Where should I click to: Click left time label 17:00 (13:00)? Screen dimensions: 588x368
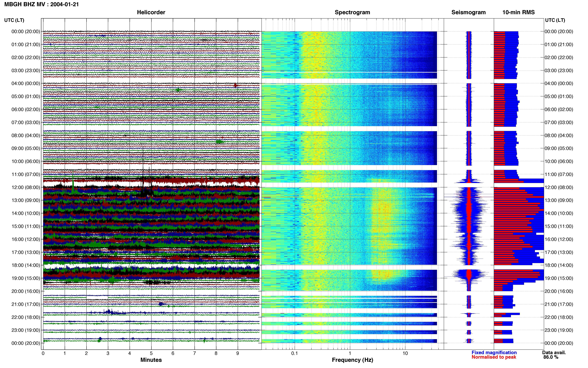pos(26,252)
